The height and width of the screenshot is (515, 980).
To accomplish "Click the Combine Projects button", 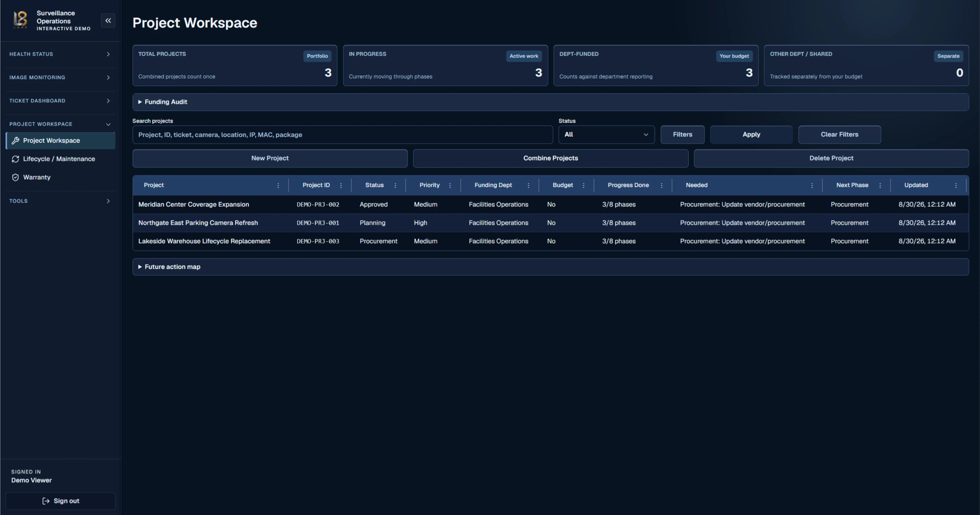I will click(551, 158).
